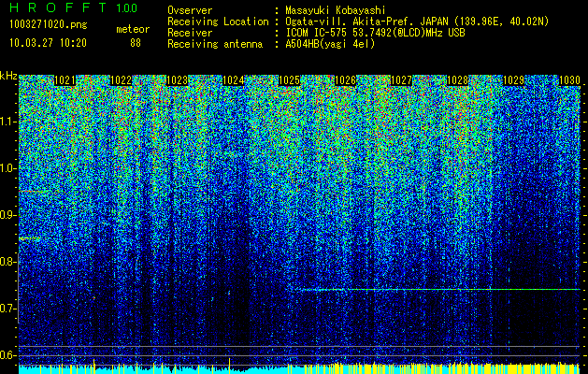Click the 1.0 frequency axis label

tap(7, 168)
